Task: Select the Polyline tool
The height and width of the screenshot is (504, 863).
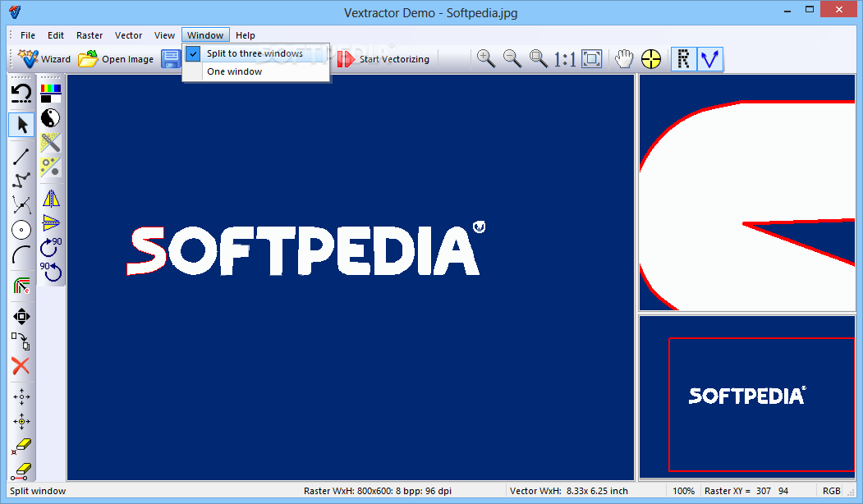Action: pos(21,181)
